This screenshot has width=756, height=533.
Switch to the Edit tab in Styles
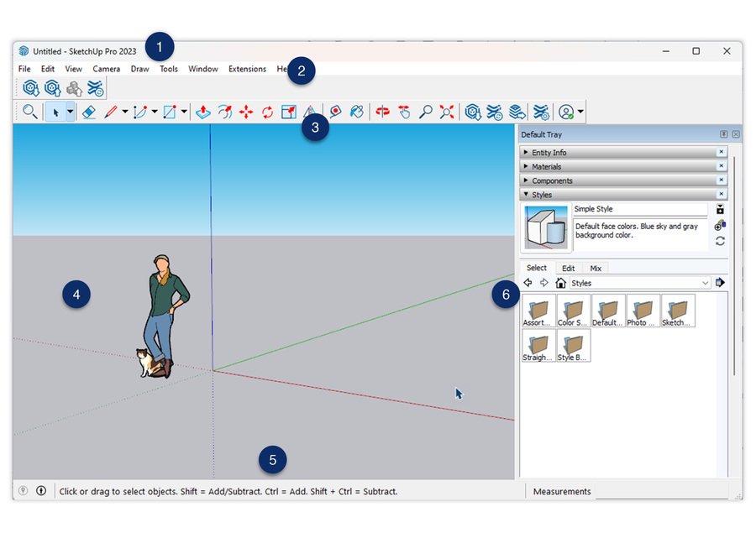pyautogui.click(x=568, y=269)
